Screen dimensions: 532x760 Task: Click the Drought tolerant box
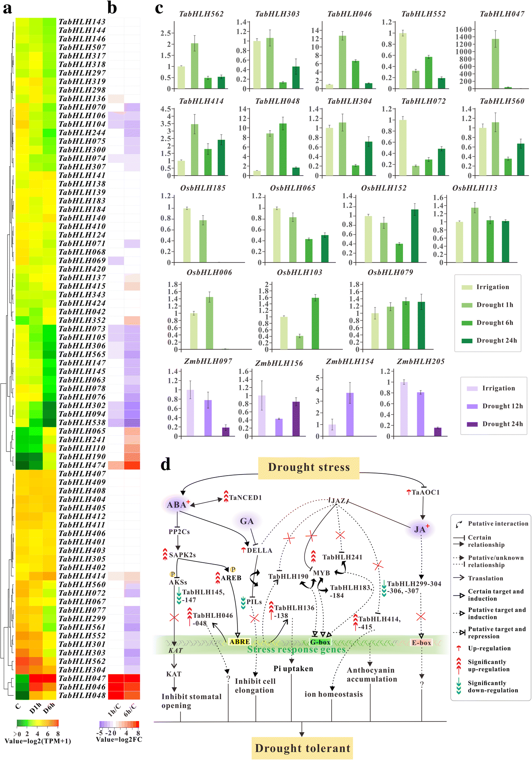302,748
